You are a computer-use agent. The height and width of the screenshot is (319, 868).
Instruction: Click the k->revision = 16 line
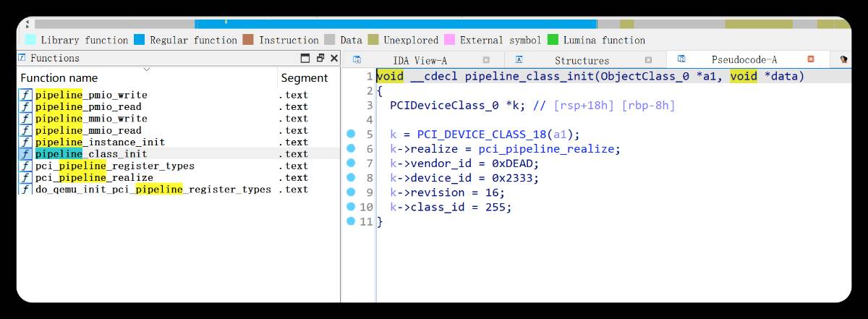(448, 192)
